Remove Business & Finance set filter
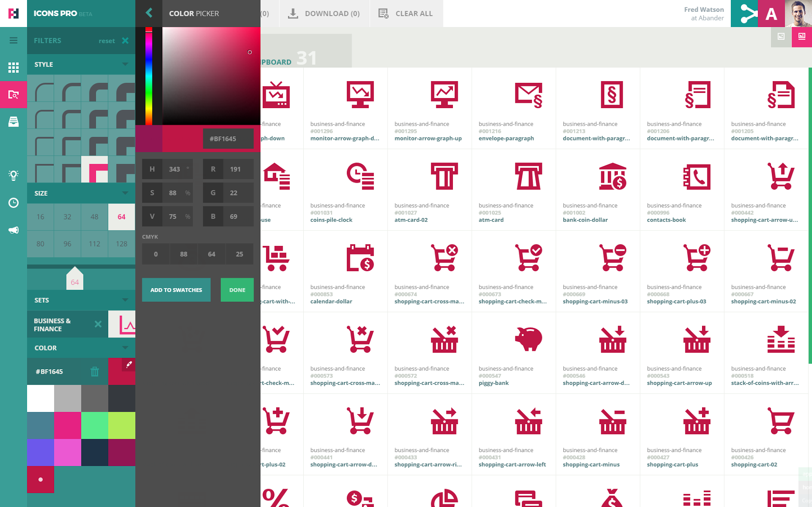The image size is (812, 507). (x=98, y=324)
